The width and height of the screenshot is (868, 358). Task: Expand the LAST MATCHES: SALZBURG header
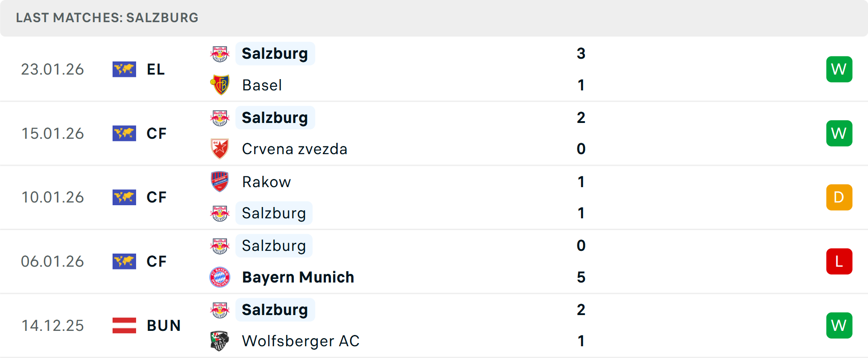pos(107,18)
